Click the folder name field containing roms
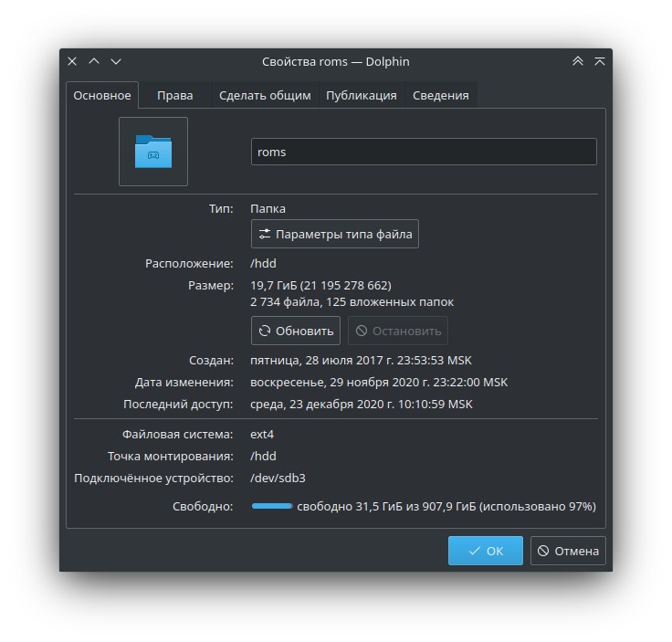 pyautogui.click(x=424, y=152)
